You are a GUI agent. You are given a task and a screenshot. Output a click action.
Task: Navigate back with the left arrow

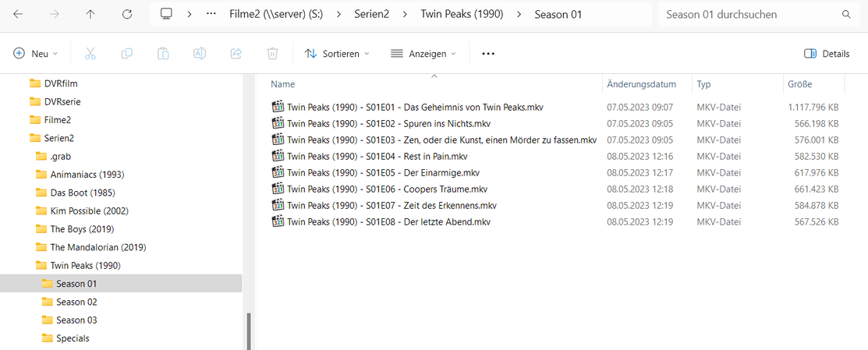[x=18, y=14]
